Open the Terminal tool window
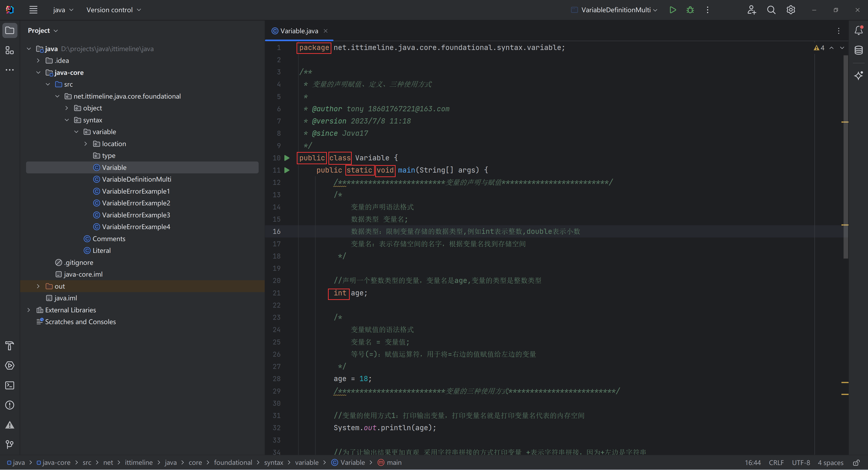Screen dimensions: 868x470 point(10,385)
